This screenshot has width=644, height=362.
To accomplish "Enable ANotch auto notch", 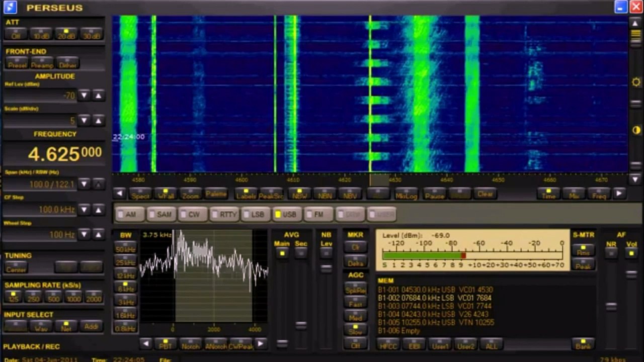I will tap(215, 344).
